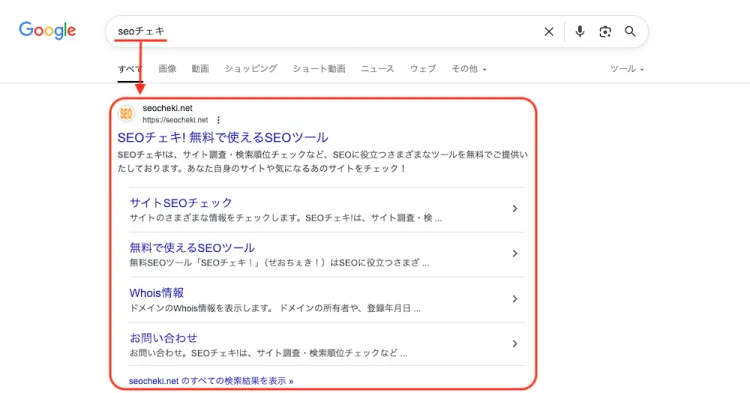Screen dimensions: 750x393
Task: Go to the ニュース tab
Action: pos(377,69)
